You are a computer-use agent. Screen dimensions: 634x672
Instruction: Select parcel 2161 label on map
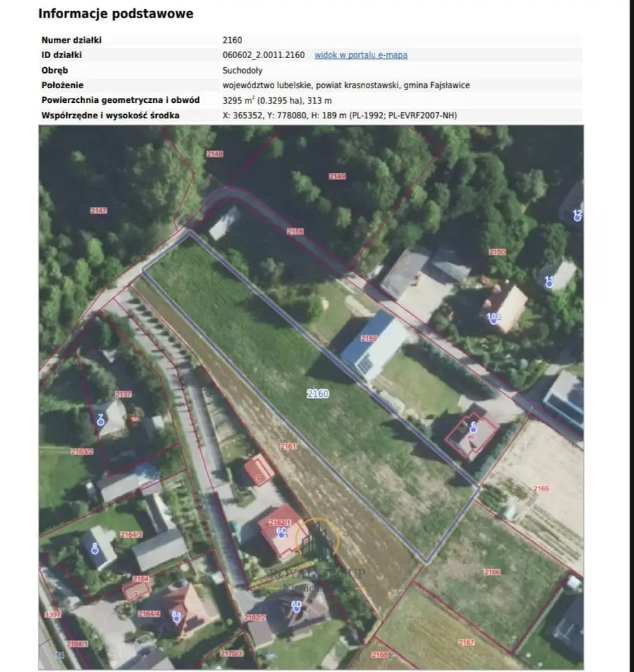pos(288,446)
